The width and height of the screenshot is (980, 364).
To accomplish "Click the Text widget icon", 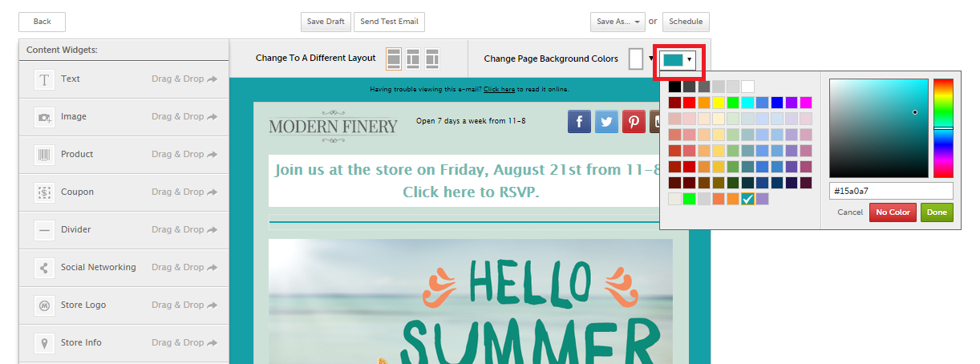I will [44, 79].
